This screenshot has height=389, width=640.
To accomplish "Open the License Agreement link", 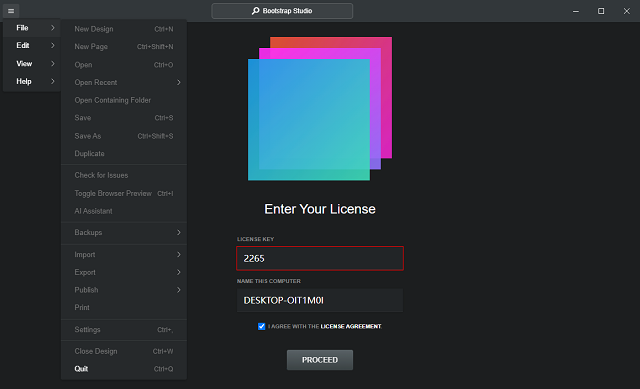I will click(x=351, y=326).
